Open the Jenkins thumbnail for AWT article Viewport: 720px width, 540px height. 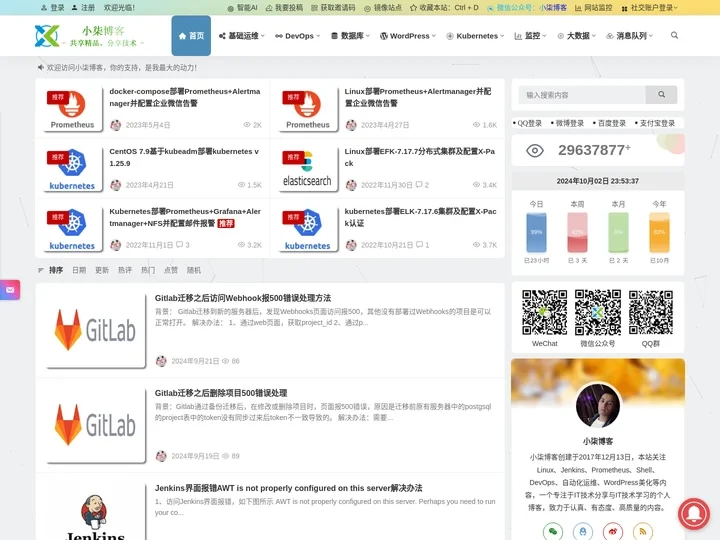point(96,512)
